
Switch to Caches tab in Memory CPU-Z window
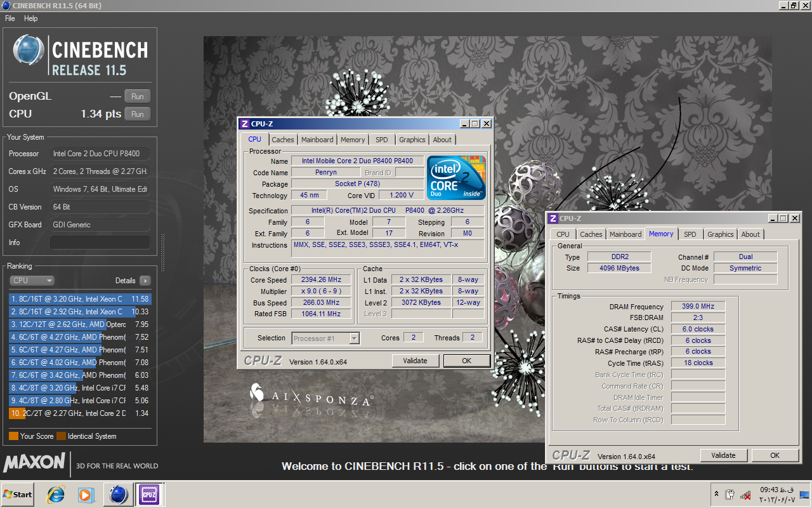pos(591,234)
